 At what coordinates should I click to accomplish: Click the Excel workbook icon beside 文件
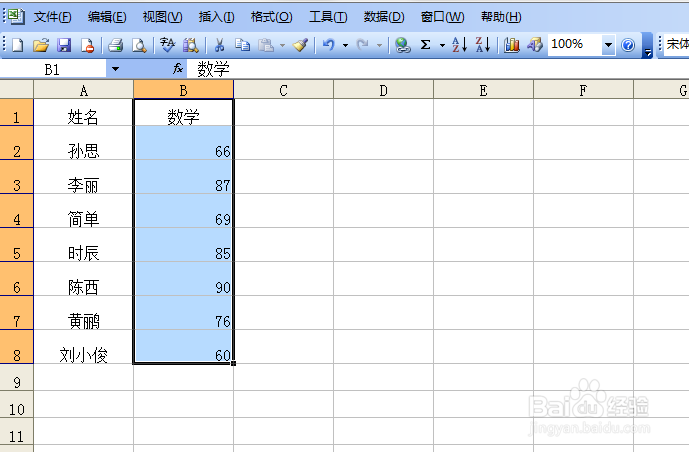16,16
